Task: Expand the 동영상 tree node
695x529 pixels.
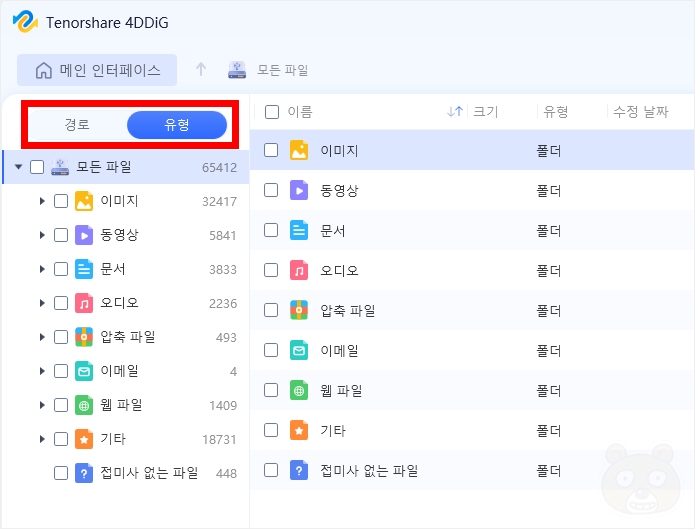Action: tap(42, 235)
